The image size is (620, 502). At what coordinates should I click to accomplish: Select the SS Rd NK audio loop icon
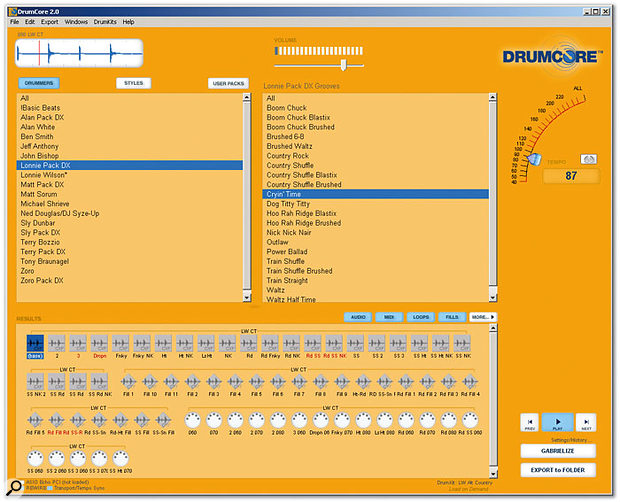click(x=99, y=382)
